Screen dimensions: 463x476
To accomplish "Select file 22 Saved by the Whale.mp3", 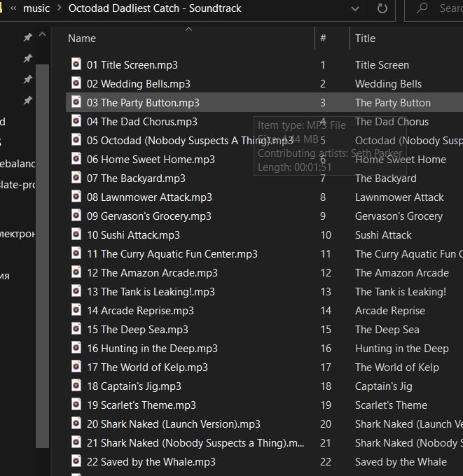I will (x=151, y=462).
